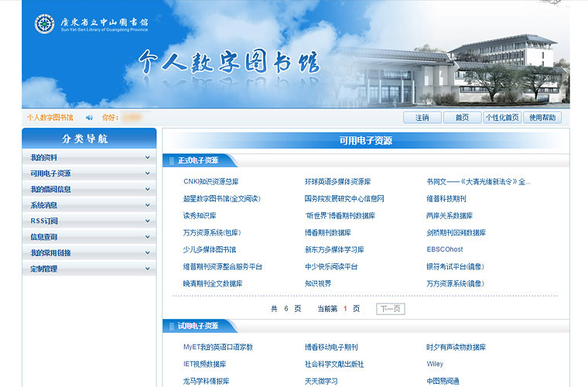This screenshot has width=588, height=387.
Task: Open 晚清期刊全文数据库 link
Action: click(213, 284)
